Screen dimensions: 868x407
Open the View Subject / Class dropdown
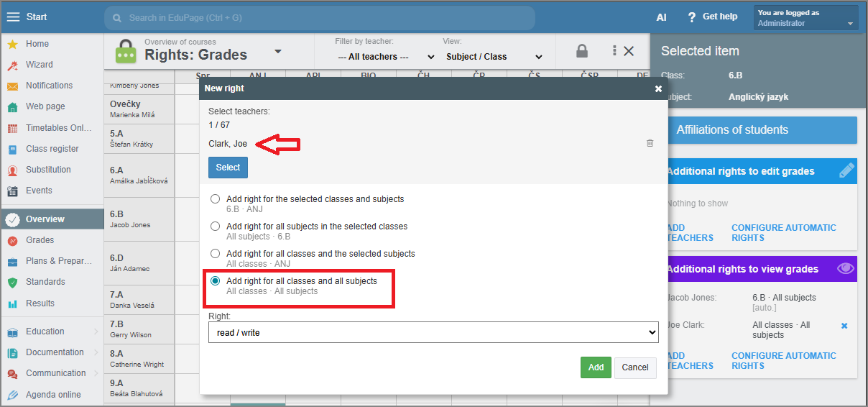pyautogui.click(x=494, y=57)
